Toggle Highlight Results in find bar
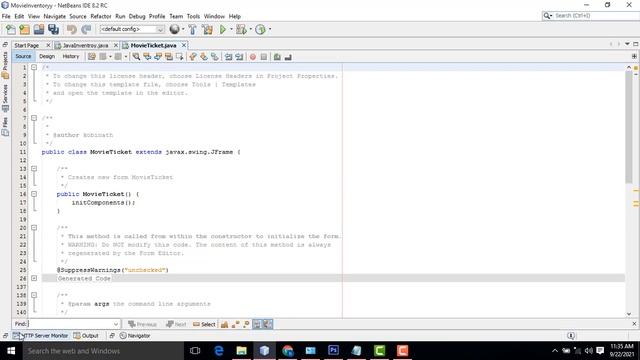 pyautogui.click(x=257, y=324)
